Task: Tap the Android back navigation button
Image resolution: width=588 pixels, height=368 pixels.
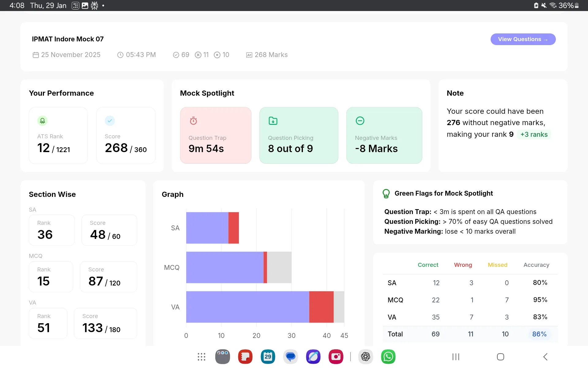Action: 545,357
